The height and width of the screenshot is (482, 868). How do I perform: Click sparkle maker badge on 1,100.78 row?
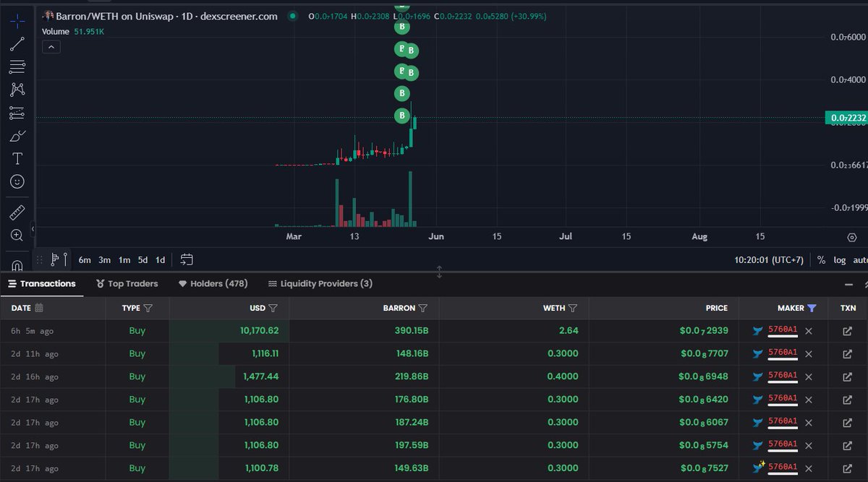pos(758,468)
